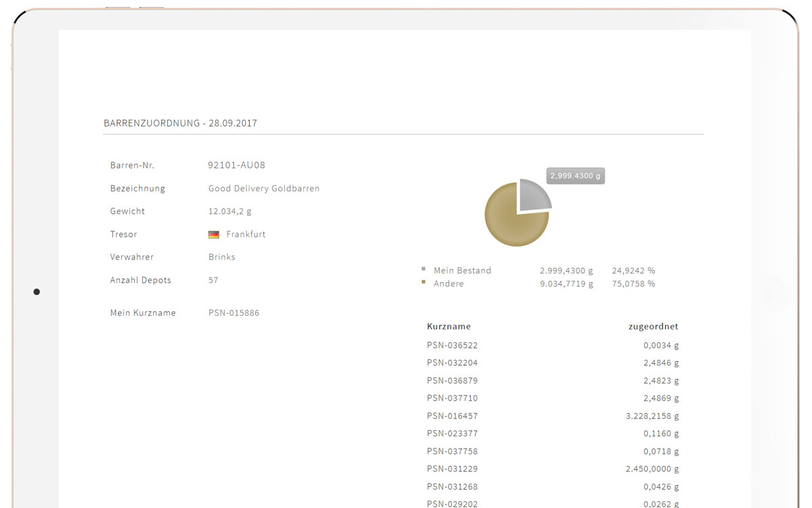
Task: Click the value 0,0718 g
Action: pyautogui.click(x=661, y=451)
